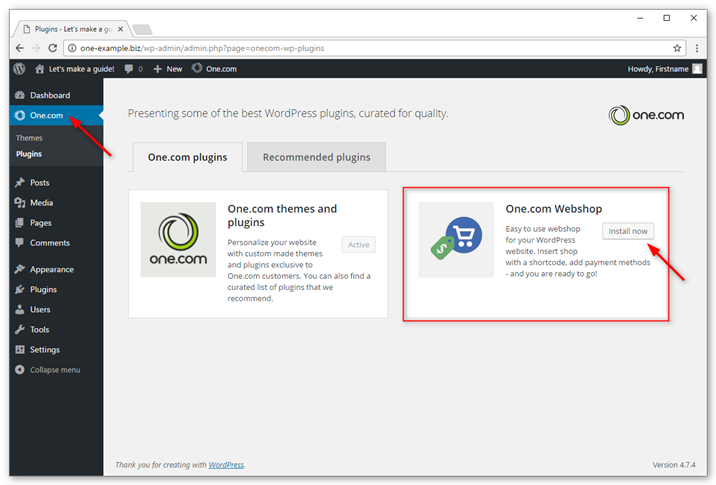This screenshot has height=485, width=716.
Task: Click the site info icon in address bar
Action: 72,48
